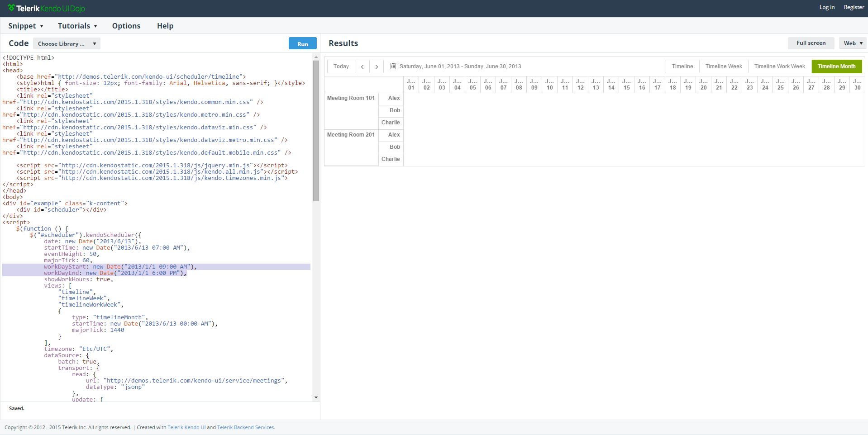Follow the Telerik Backend Services link
868x435 pixels.
(245, 427)
